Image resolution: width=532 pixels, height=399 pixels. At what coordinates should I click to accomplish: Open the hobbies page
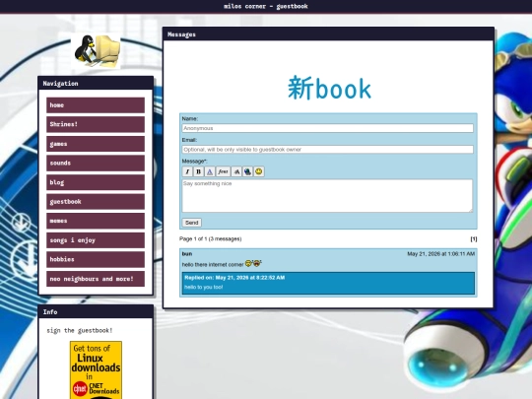click(96, 259)
